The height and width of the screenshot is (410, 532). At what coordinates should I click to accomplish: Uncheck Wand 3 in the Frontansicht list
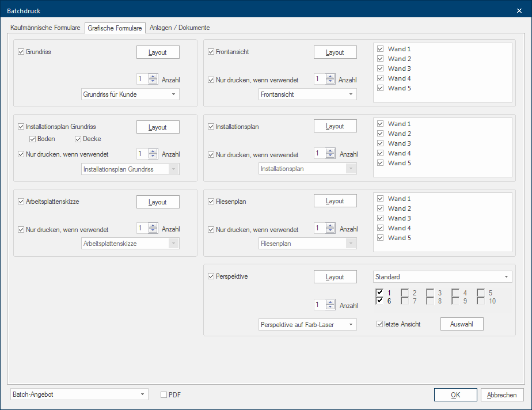380,69
